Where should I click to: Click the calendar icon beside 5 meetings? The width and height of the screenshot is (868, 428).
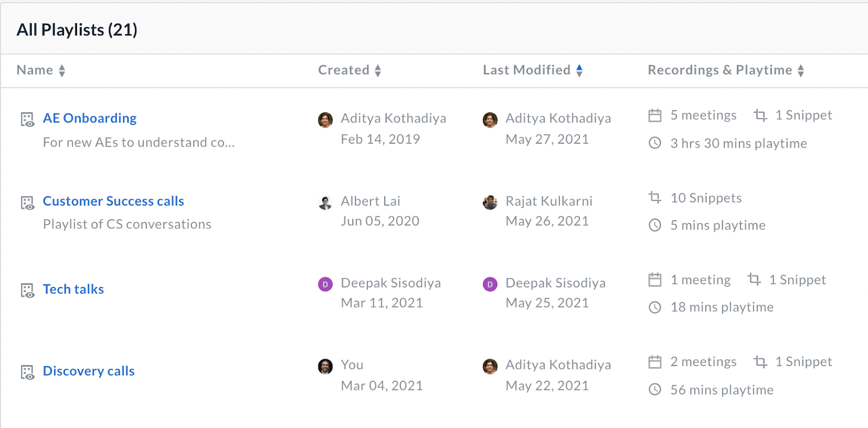pos(655,116)
